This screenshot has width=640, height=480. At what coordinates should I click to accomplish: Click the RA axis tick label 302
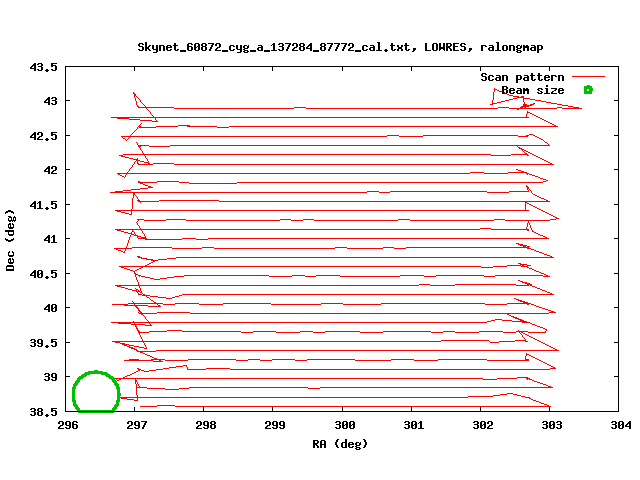pos(483,425)
